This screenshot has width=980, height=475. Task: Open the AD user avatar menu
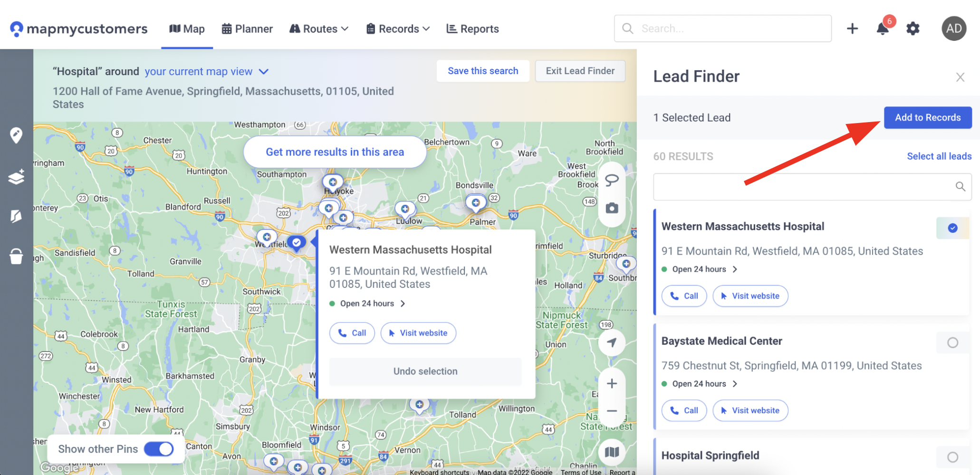pyautogui.click(x=954, y=28)
